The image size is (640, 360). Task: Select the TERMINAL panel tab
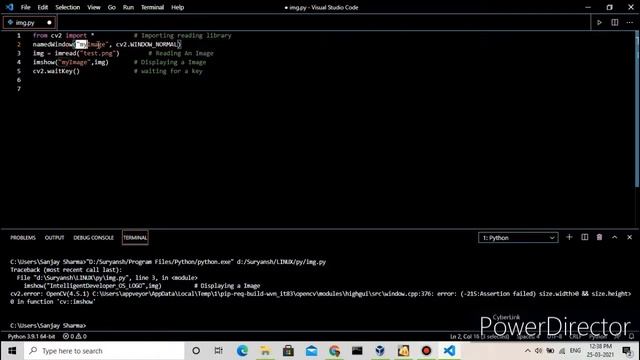tap(135, 238)
